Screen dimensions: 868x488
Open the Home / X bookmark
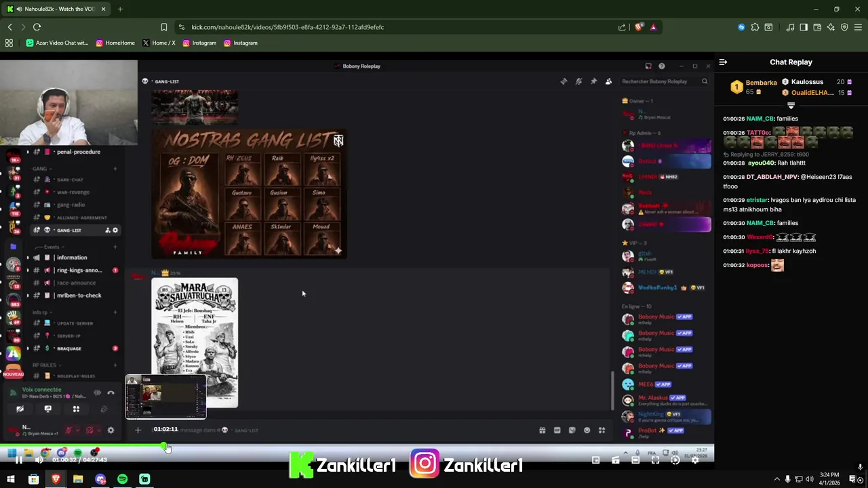pos(159,43)
